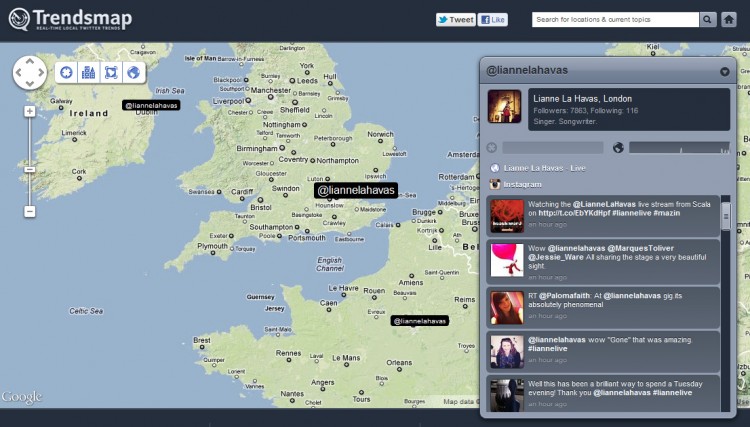Click @MarquesToliver mention in tweet
The height and width of the screenshot is (427, 750).
click(x=640, y=248)
